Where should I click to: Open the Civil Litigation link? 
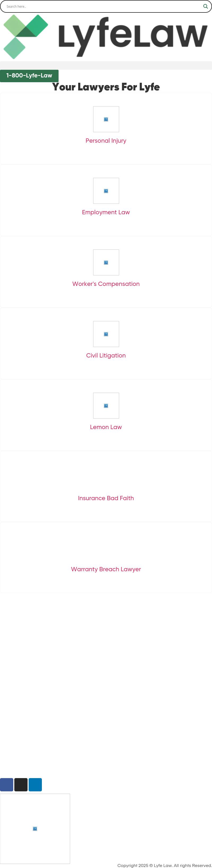pos(106,355)
